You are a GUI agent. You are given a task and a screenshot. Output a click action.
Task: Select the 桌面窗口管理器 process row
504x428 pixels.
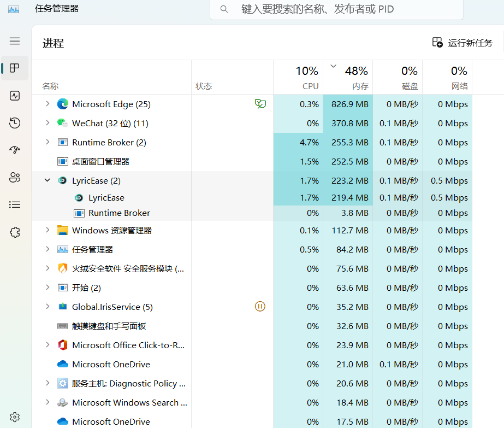(252, 162)
